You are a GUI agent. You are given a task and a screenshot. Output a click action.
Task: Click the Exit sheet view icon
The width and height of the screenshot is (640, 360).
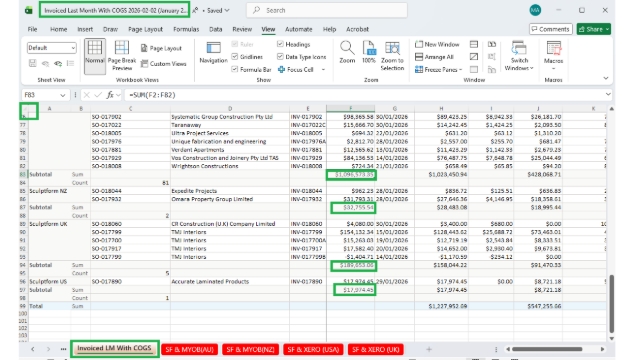pos(45,63)
